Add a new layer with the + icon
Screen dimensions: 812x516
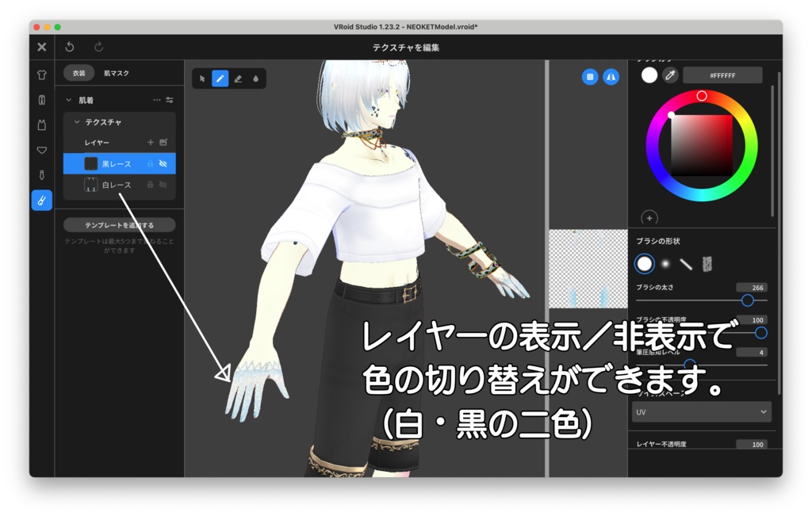[x=150, y=141]
